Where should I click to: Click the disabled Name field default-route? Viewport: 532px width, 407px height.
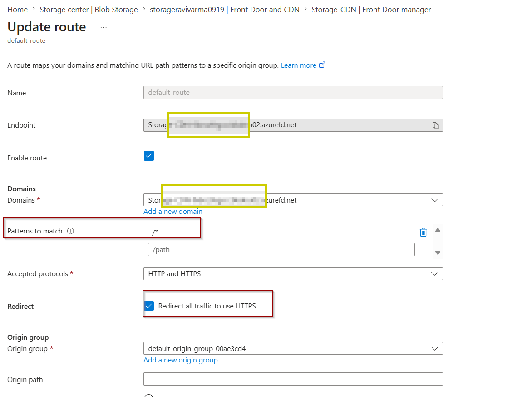(293, 93)
